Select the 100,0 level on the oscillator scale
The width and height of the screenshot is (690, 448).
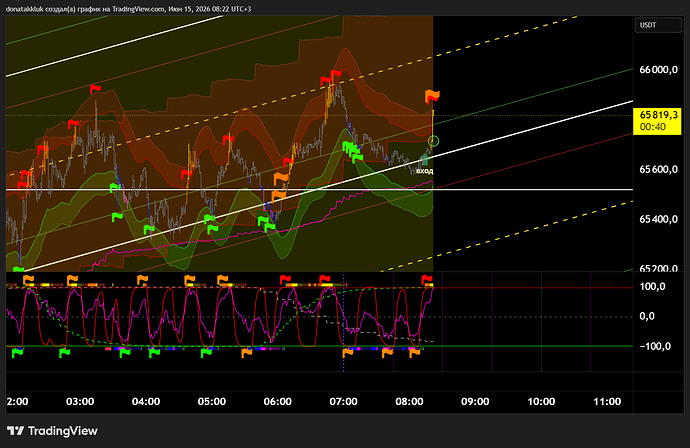(x=652, y=286)
